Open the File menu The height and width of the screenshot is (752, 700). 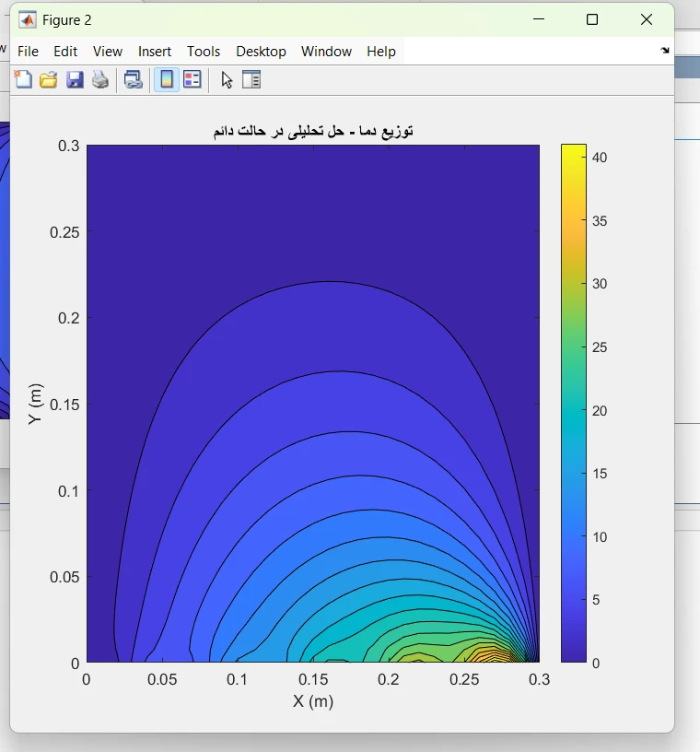(x=28, y=52)
